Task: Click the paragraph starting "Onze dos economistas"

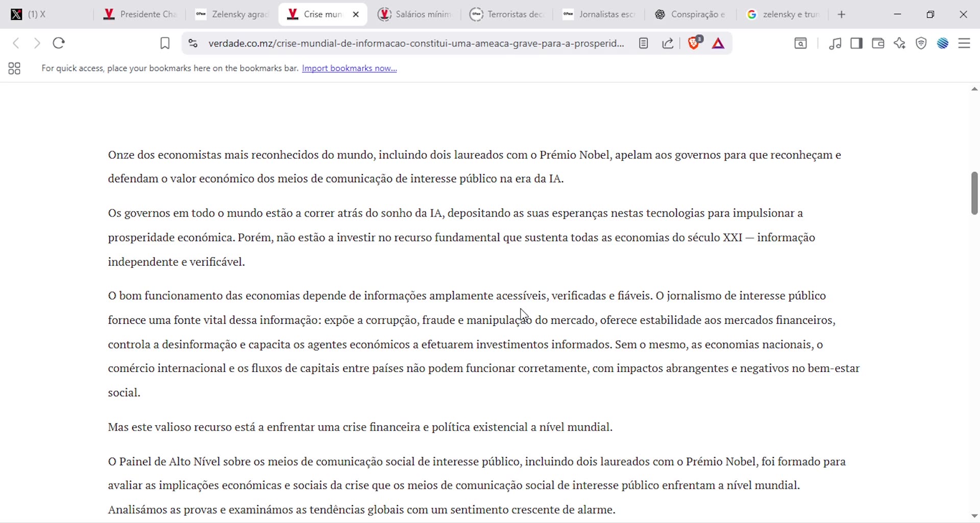Action: pos(475,167)
